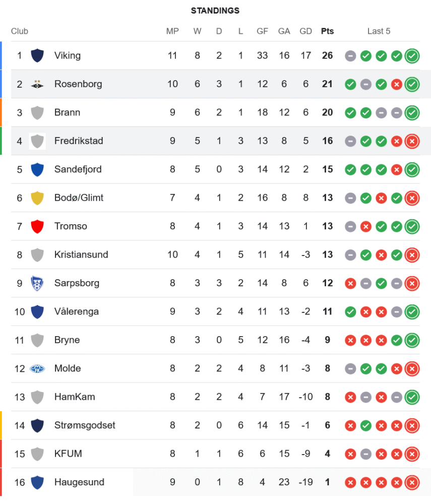This screenshot has height=504, width=431.
Task: Click Viking's latest circled win result
Action: click(x=412, y=55)
